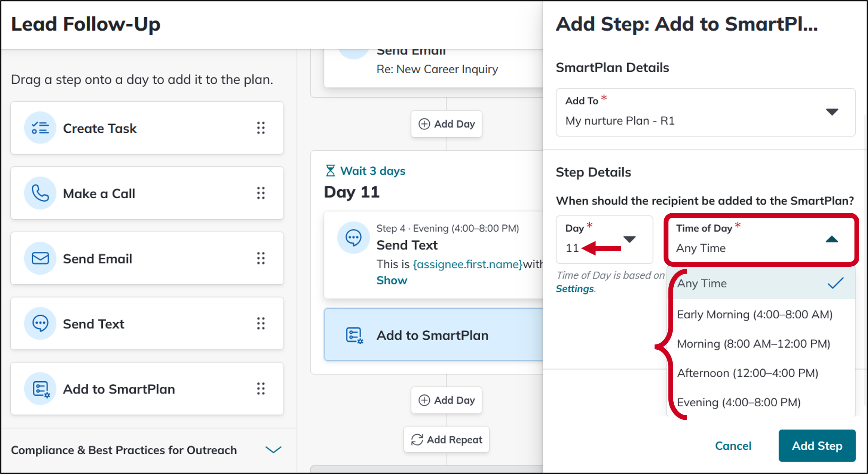
Task: Cancel adding the step
Action: tap(733, 446)
